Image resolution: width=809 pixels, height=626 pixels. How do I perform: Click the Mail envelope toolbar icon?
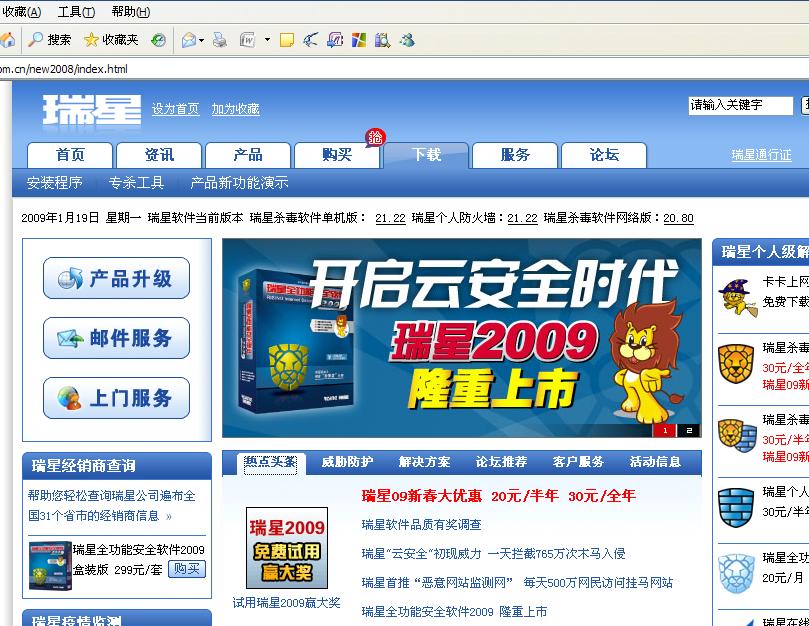(x=189, y=40)
